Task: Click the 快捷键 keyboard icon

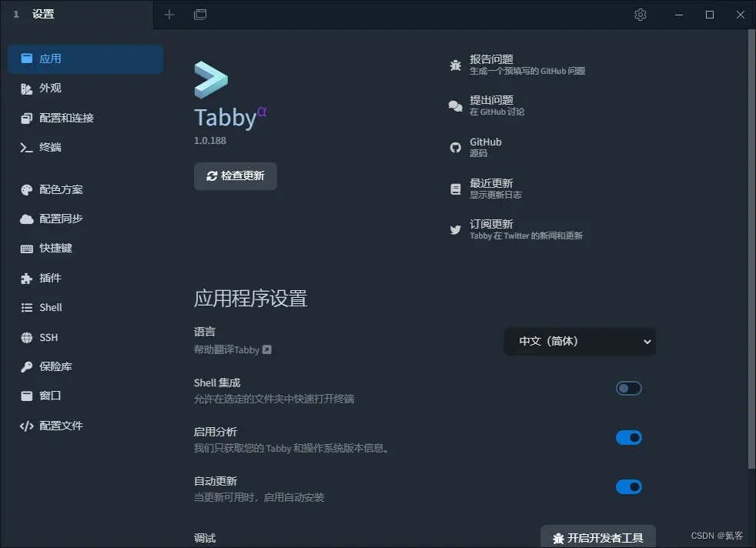Action: (26, 249)
